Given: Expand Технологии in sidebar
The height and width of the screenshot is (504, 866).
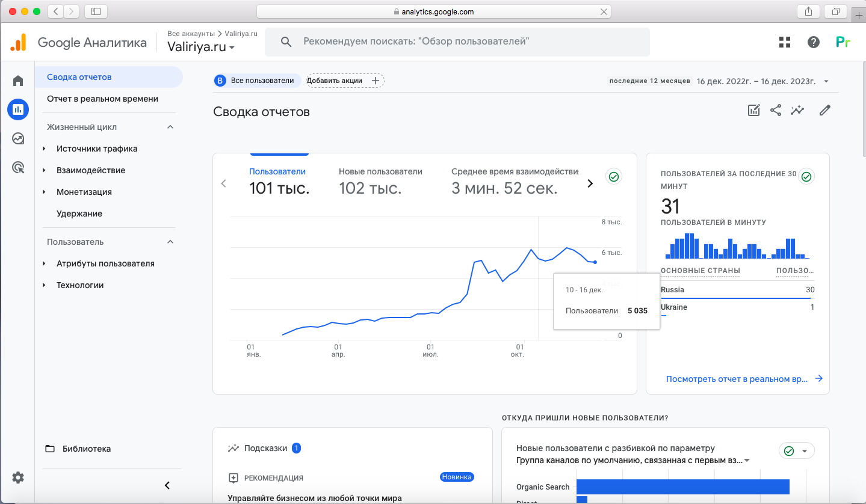Looking at the screenshot, I should tap(44, 285).
